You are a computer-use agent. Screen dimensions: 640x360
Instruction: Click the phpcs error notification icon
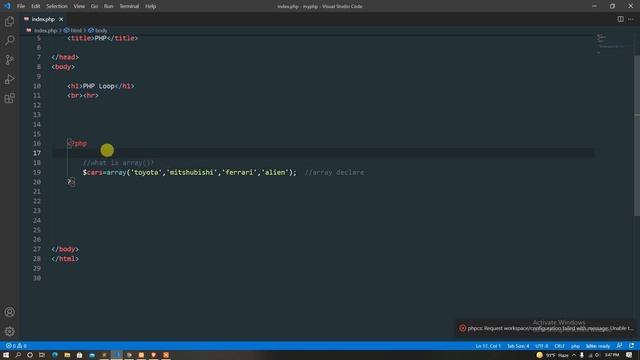(462, 328)
